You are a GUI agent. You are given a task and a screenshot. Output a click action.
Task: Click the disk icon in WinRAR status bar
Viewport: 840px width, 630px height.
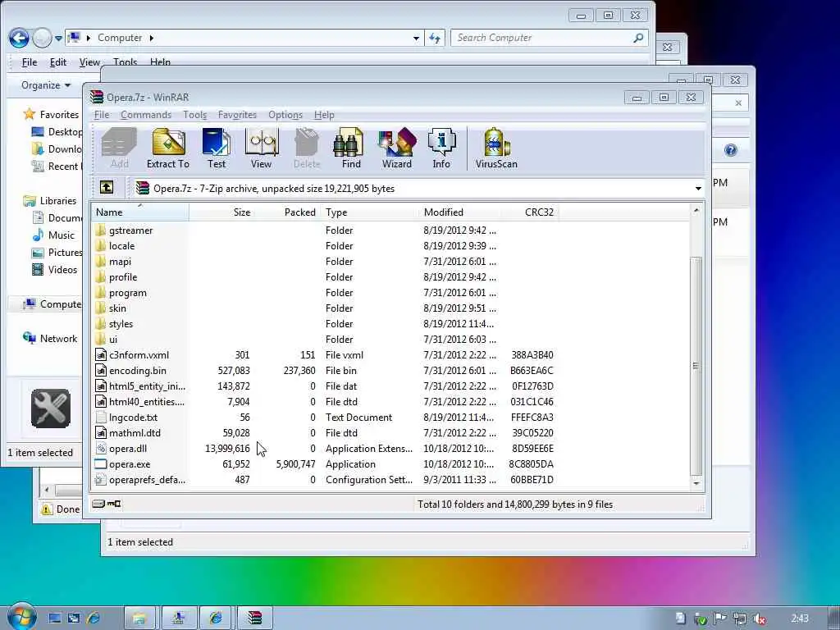(98, 504)
